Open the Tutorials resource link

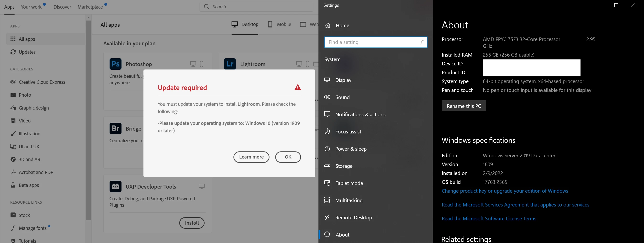(27, 241)
